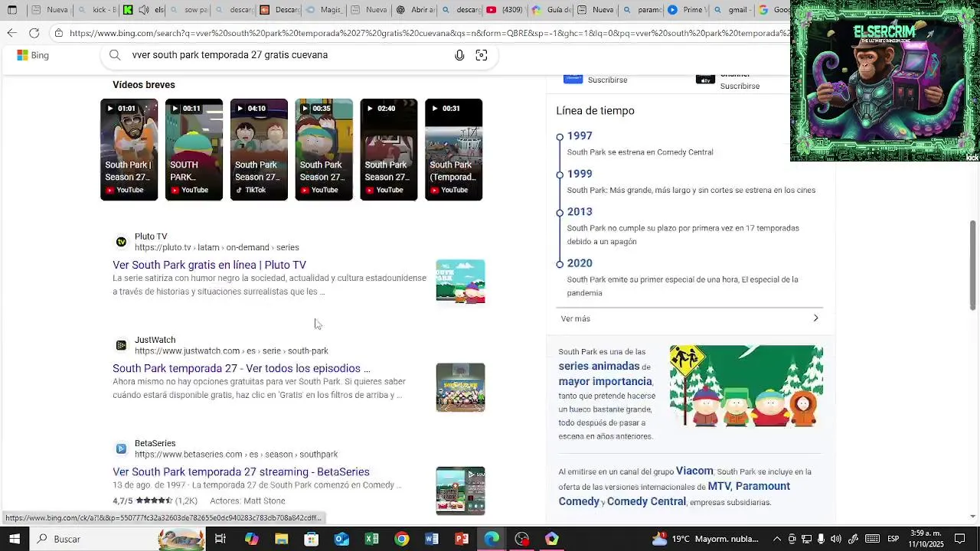Click the browser back arrow
Image resolution: width=980 pixels, height=551 pixels.
click(x=11, y=33)
